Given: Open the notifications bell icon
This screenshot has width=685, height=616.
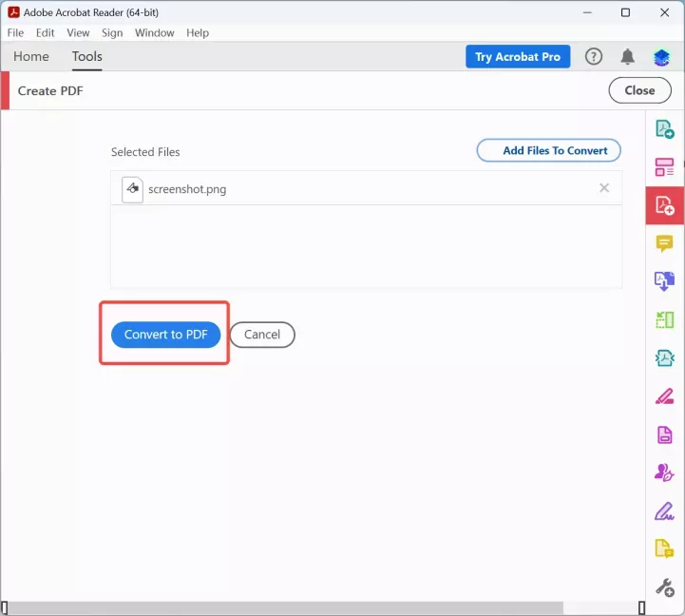Looking at the screenshot, I should point(627,57).
